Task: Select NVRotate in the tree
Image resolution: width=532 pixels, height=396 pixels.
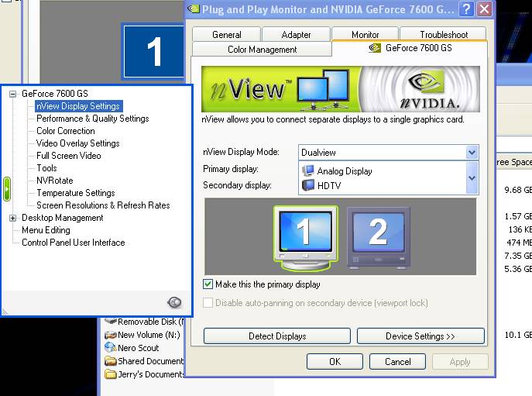Action: [55, 181]
